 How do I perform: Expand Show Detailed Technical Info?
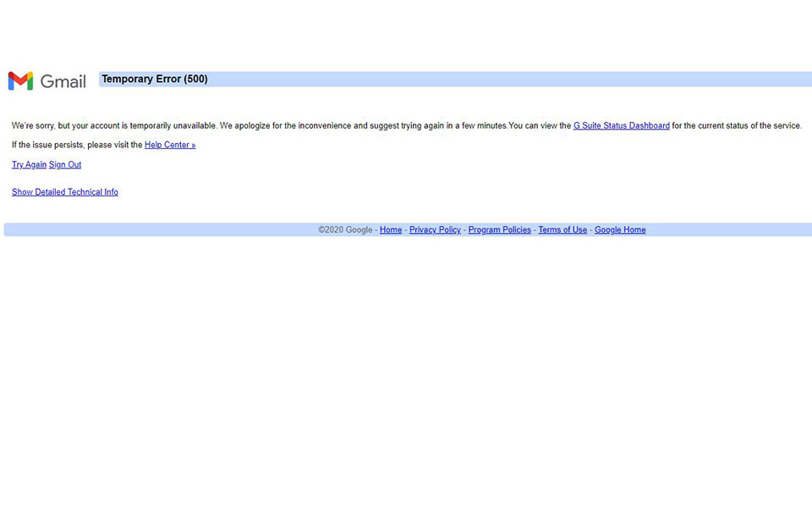65,192
